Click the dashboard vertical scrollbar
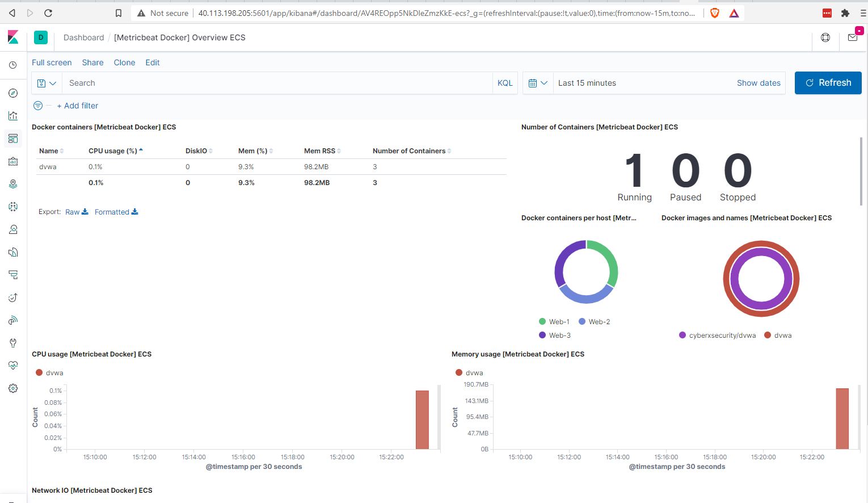 861,171
